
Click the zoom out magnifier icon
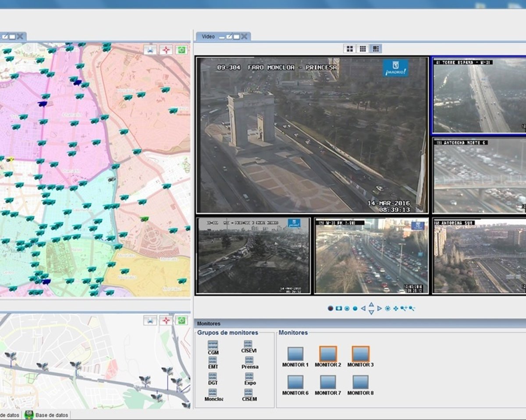412,309
